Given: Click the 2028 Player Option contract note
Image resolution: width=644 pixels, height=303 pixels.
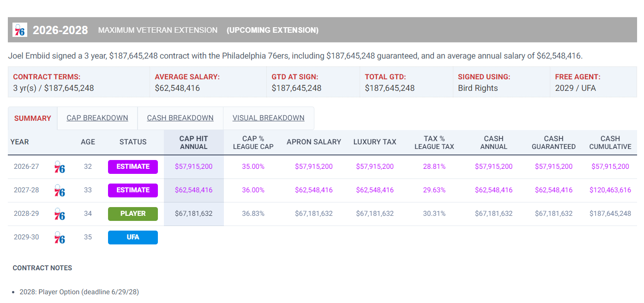Looking at the screenshot, I should click(x=79, y=292).
